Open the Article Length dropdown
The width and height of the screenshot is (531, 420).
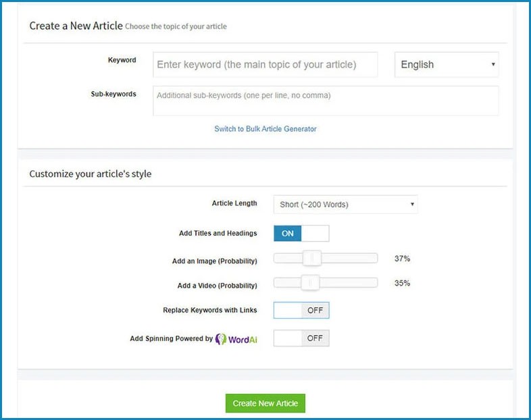point(345,205)
